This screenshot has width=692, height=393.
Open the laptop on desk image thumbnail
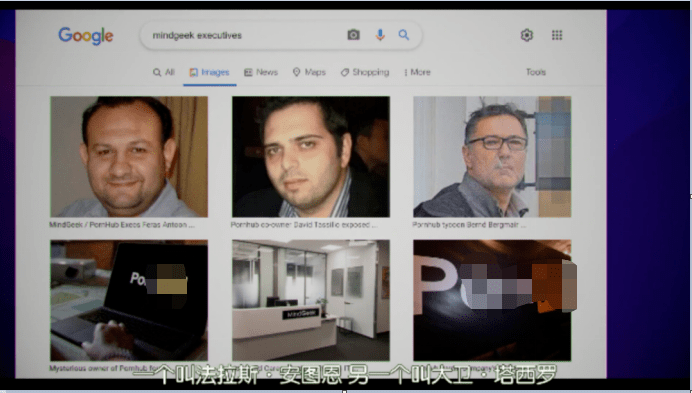pos(129,300)
